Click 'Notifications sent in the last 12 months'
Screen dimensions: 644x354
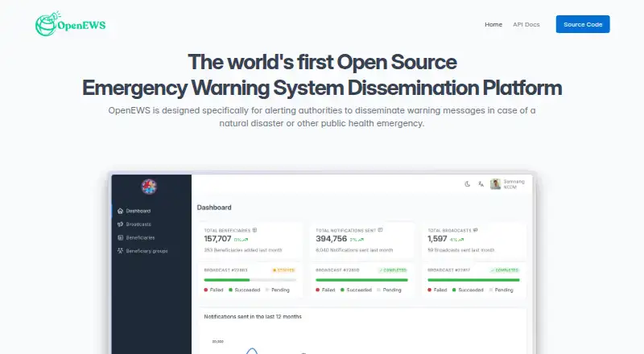click(x=253, y=317)
